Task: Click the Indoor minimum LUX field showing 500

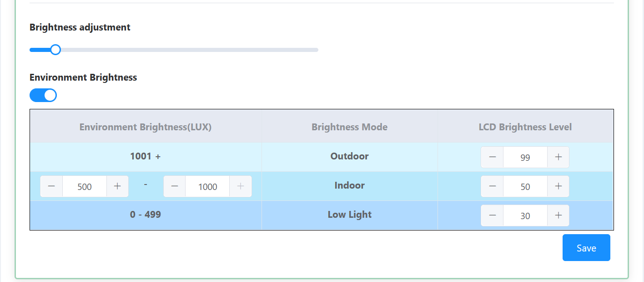Action: [x=85, y=187]
